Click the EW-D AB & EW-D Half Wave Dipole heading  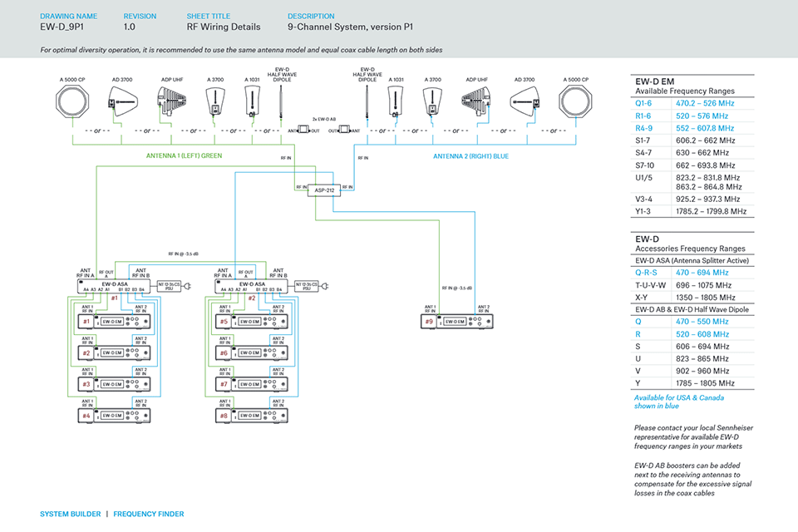coord(692,309)
